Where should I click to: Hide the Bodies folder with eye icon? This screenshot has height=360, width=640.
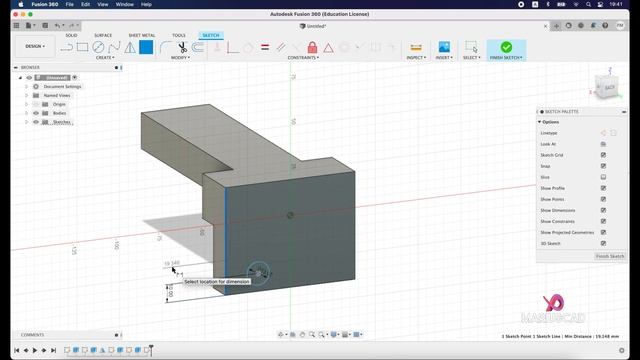coord(36,113)
